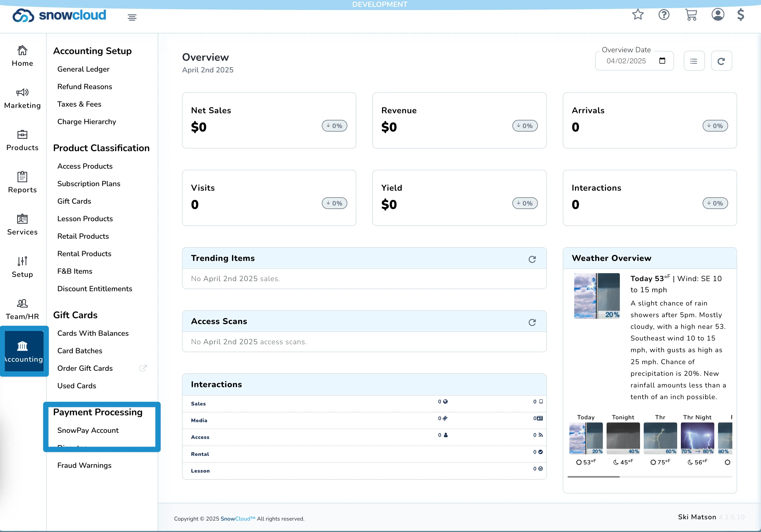Click the Yield 0% change badge
Viewport: 761px width, 532px height.
pyautogui.click(x=525, y=203)
